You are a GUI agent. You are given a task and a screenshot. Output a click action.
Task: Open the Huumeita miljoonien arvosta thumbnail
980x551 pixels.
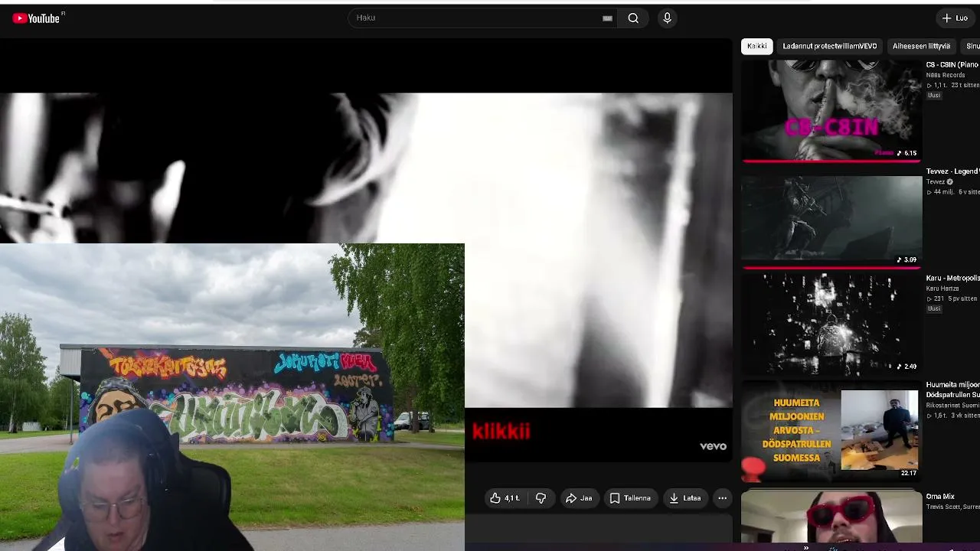[831, 431]
